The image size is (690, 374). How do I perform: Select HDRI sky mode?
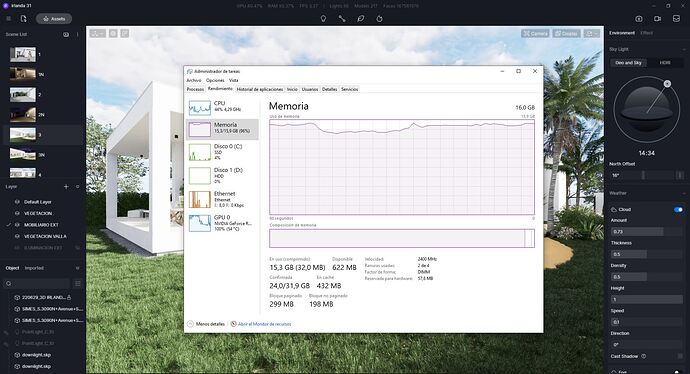(665, 63)
